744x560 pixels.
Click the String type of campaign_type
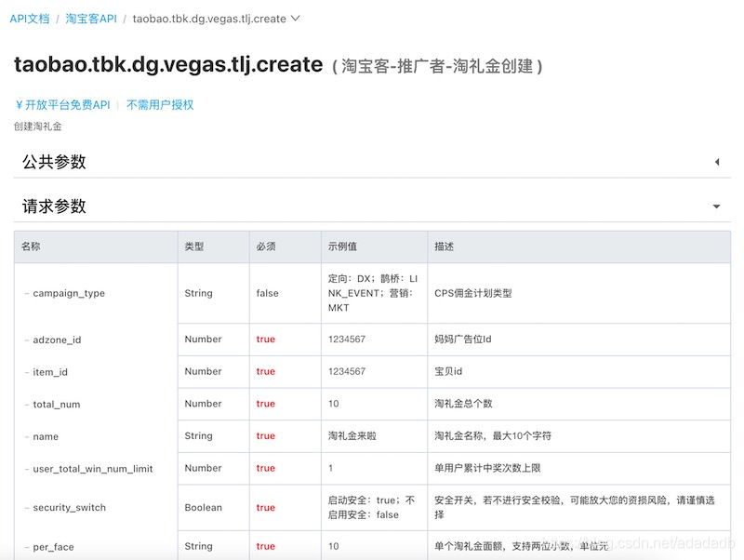(198, 293)
